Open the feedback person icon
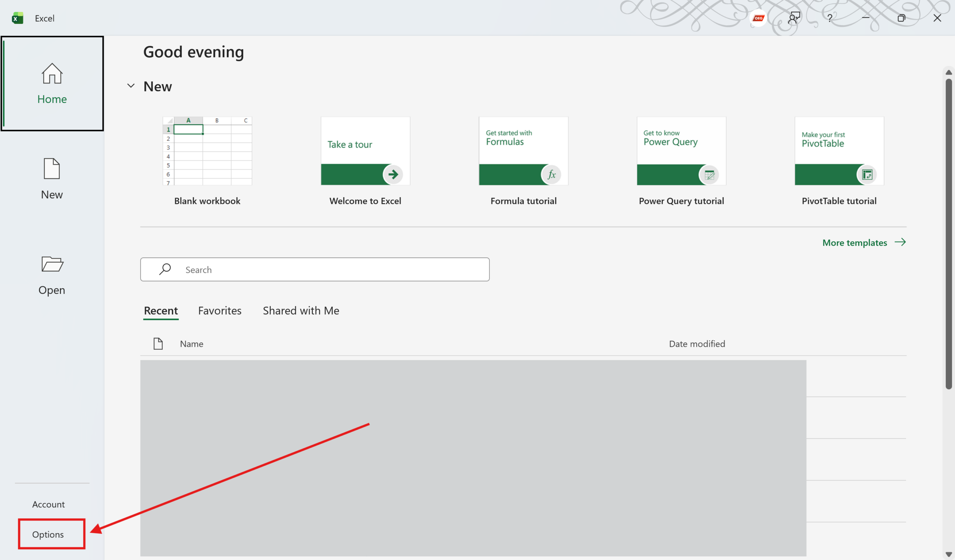 click(794, 18)
